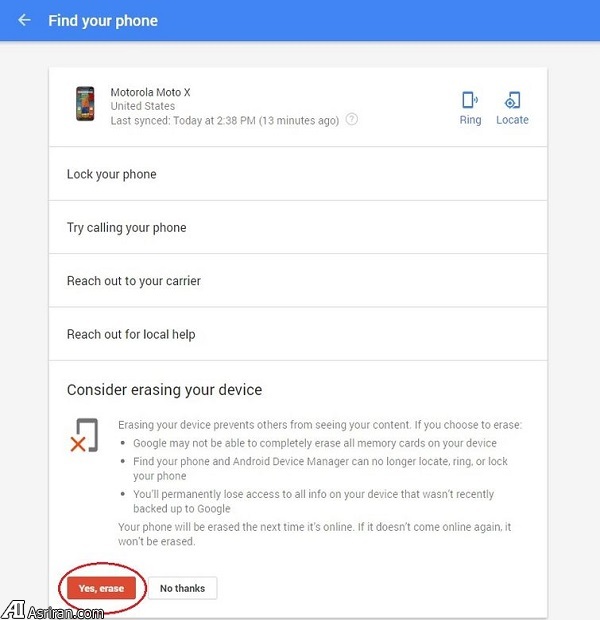Click the erase device icon with orange X
The image size is (600, 620).
tap(84, 435)
